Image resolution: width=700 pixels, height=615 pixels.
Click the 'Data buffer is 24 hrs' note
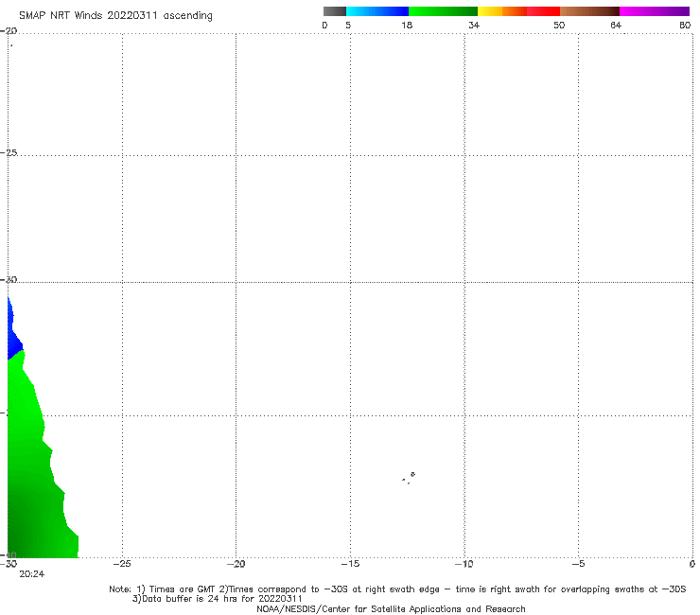(x=217, y=599)
